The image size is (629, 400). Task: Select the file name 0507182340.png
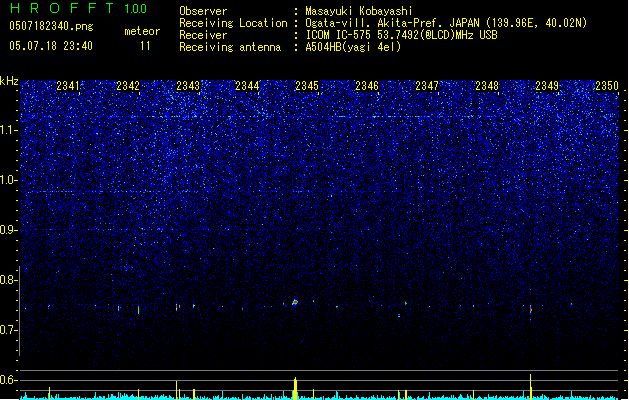tap(51, 26)
